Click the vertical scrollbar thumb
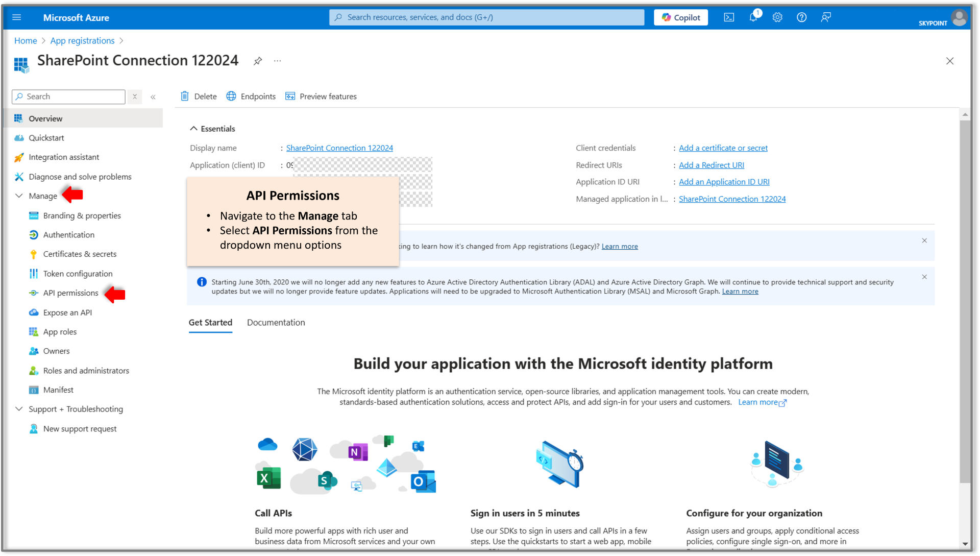Screen dimensions: 980x556 pos(965,301)
